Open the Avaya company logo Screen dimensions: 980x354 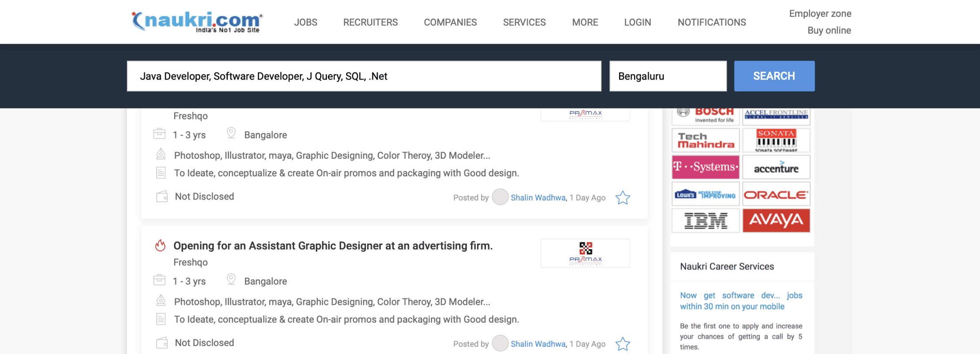[776, 220]
